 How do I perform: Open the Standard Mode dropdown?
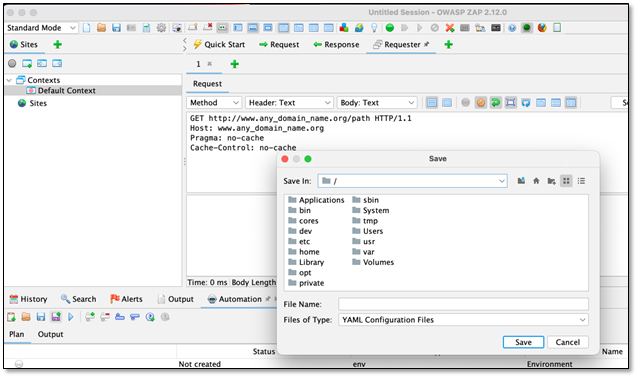click(x=41, y=28)
